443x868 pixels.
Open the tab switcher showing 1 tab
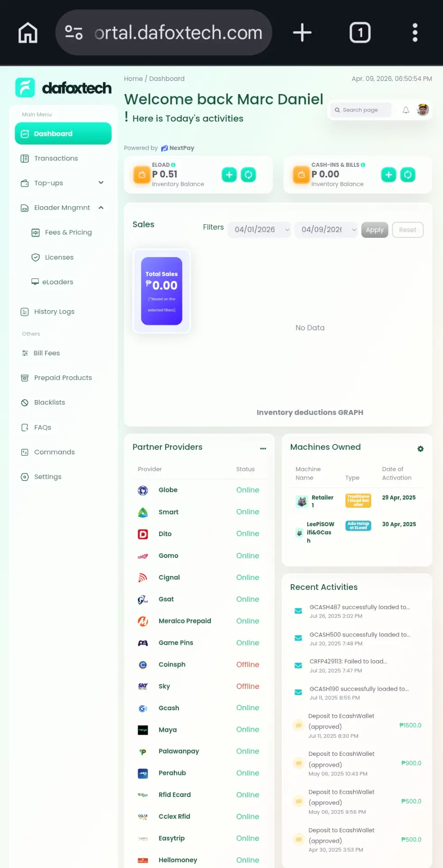360,33
